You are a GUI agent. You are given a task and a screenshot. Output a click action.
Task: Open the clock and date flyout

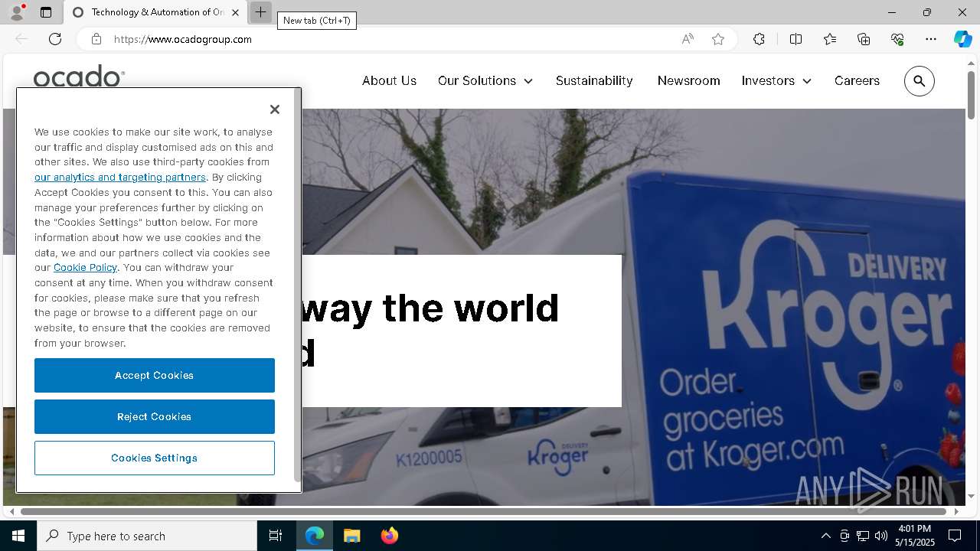916,536
